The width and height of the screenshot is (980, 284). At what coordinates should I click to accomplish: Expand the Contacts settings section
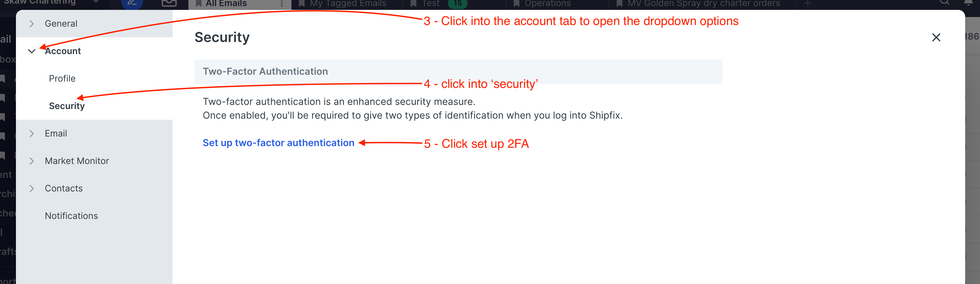(x=32, y=188)
